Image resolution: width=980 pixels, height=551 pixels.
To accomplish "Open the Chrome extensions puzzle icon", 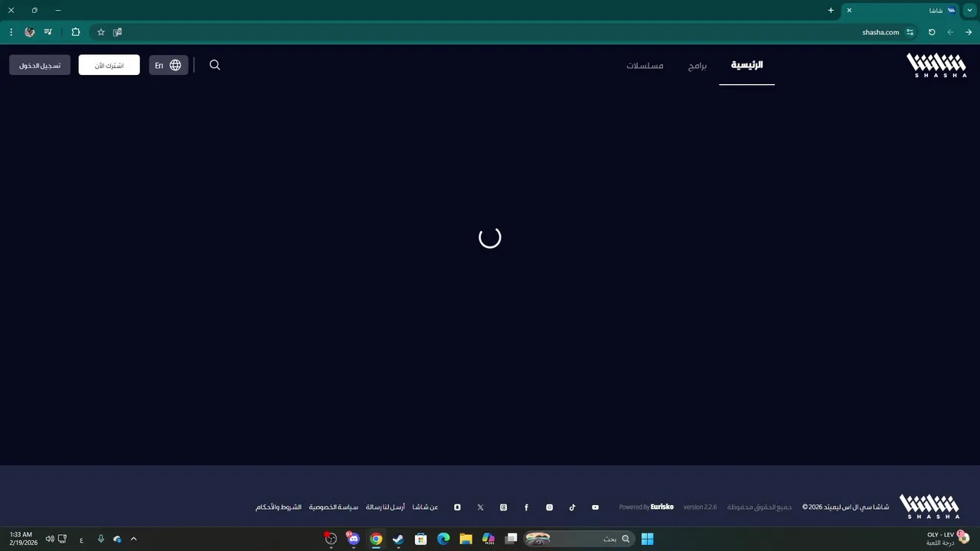I will point(76,32).
